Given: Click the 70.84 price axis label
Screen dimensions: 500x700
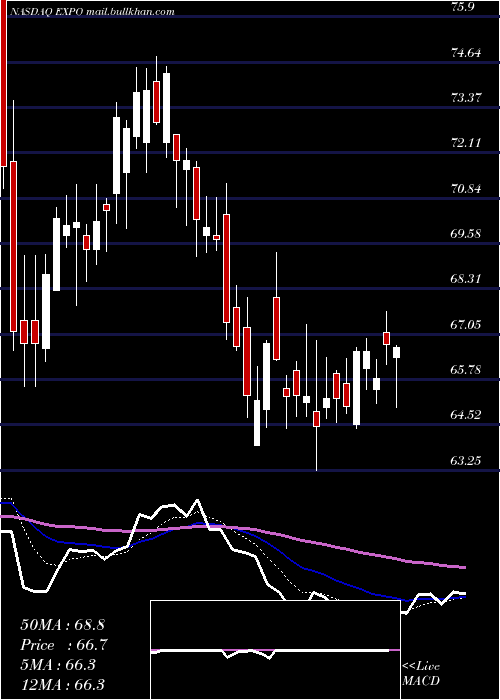Looking at the screenshot, I should [x=467, y=188].
